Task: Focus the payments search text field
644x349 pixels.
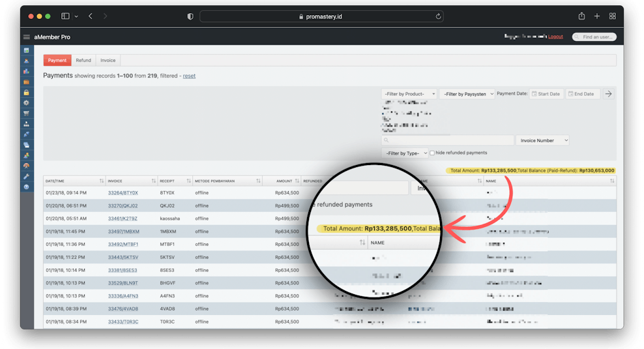Action: coord(447,140)
